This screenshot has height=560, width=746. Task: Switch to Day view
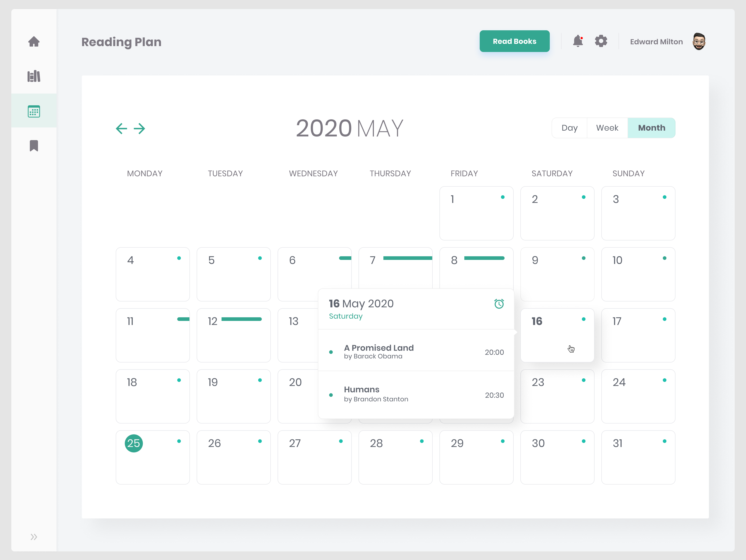(x=569, y=128)
